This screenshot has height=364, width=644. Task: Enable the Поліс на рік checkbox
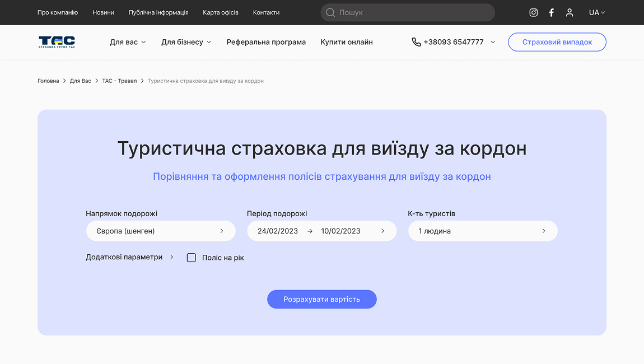(x=191, y=258)
